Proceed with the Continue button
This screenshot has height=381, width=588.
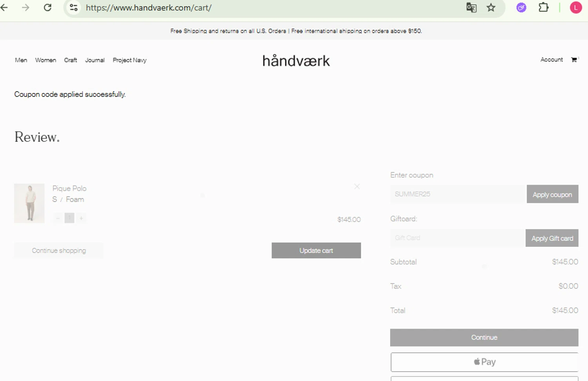click(x=484, y=337)
